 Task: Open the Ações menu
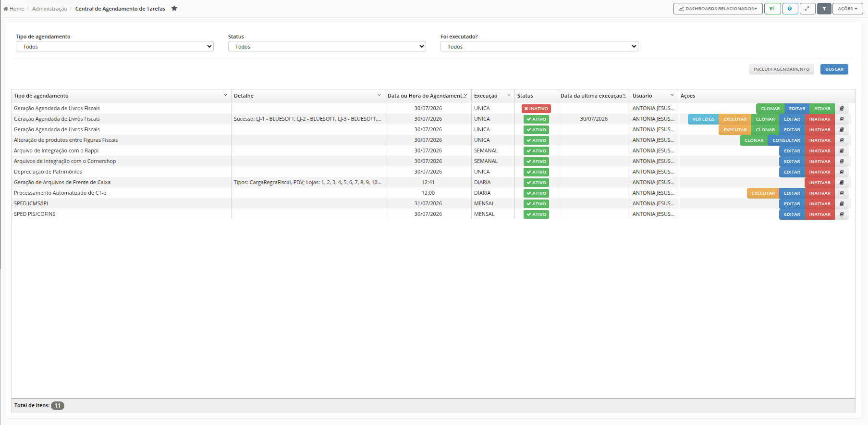coord(848,9)
